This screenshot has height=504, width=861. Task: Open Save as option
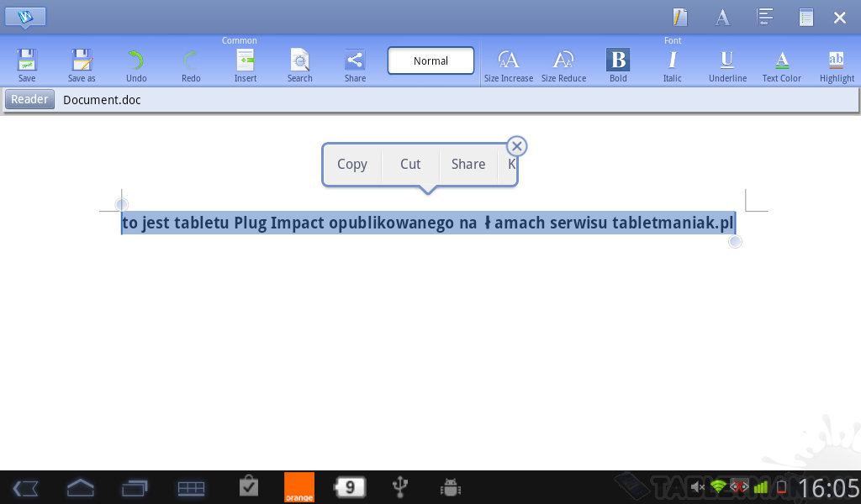(82, 64)
